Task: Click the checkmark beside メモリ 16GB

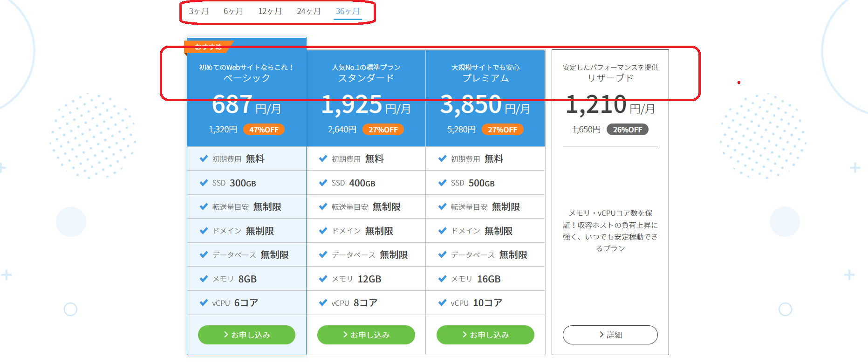Action: click(x=442, y=279)
